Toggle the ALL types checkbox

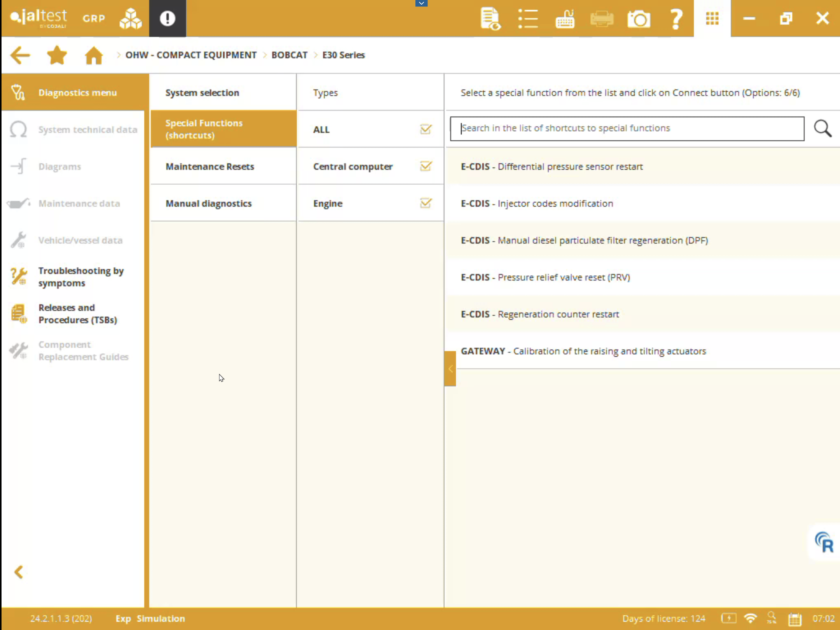[426, 129]
